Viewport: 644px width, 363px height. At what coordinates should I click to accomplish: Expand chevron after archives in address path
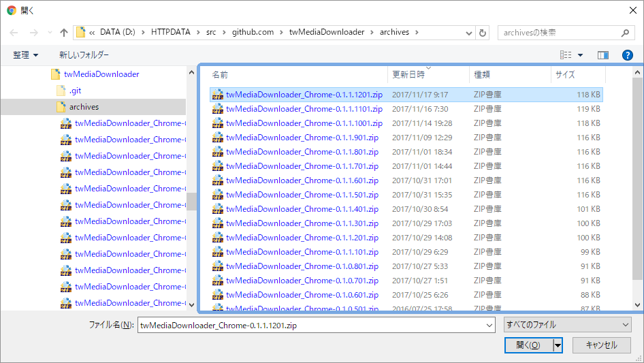pyautogui.click(x=417, y=33)
